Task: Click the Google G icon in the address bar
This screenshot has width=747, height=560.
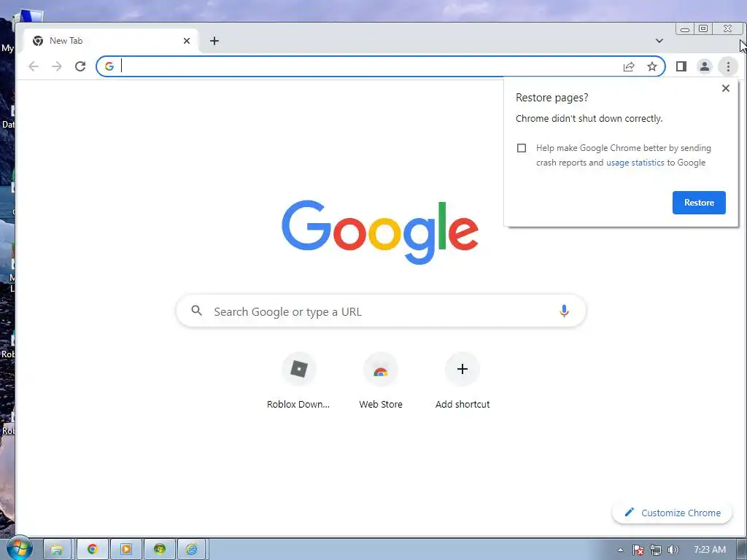Action: pos(109,66)
